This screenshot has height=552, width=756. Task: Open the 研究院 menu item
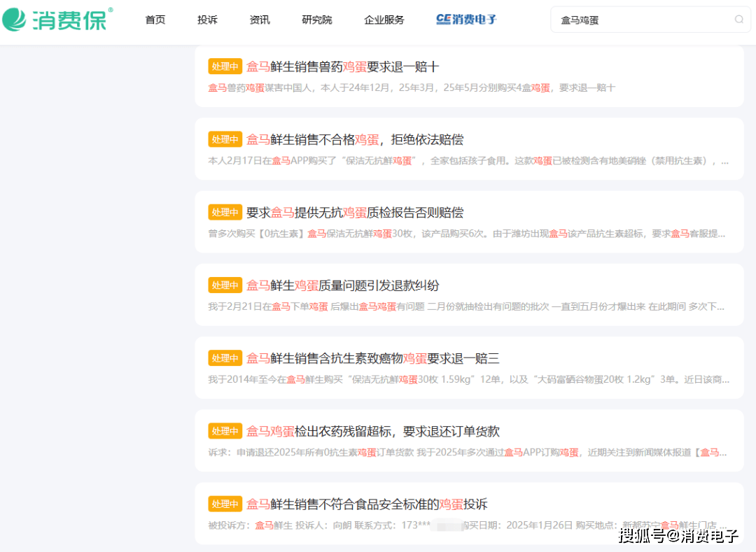click(317, 20)
